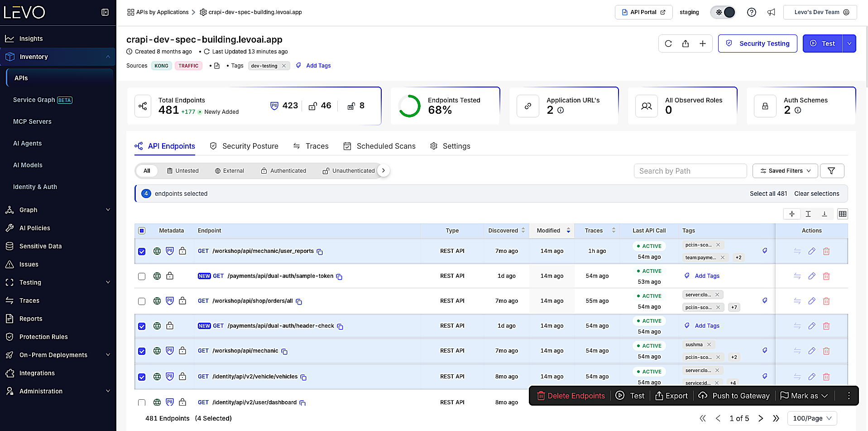Click Delete Endpoints button
This screenshot has width=868, height=431.
click(571, 396)
